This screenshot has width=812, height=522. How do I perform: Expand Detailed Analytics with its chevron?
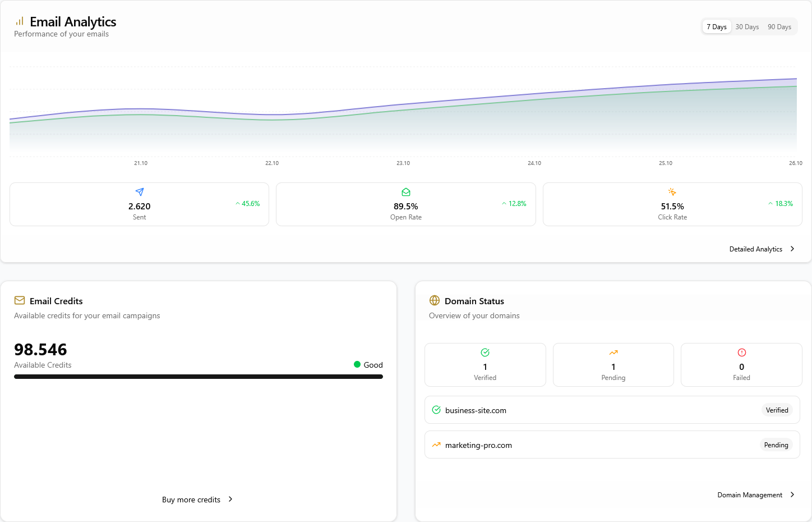(792, 249)
